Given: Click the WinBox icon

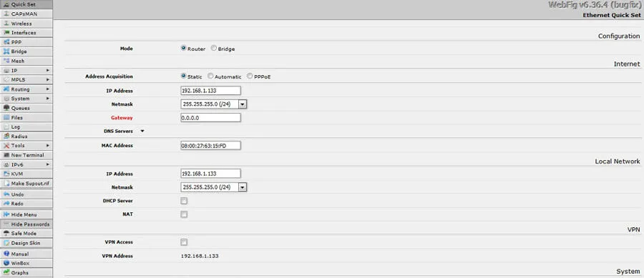Looking at the screenshot, I should click(x=6, y=263).
